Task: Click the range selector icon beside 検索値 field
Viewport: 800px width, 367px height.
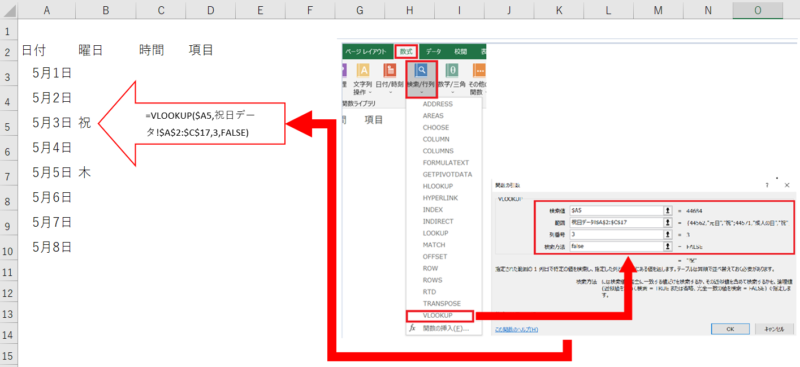Action: click(667, 210)
